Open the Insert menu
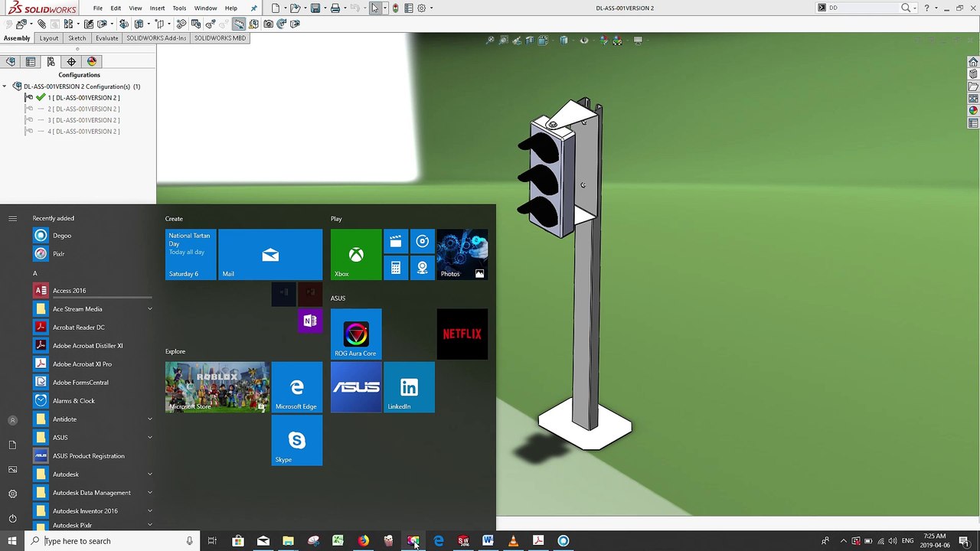The height and width of the screenshot is (551, 980). pos(157,8)
